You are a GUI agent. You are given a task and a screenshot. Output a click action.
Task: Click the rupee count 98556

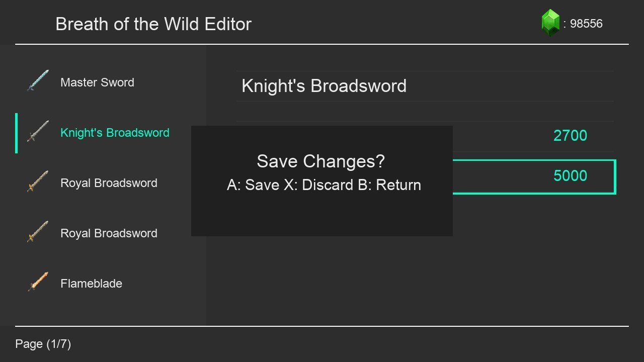(x=586, y=24)
